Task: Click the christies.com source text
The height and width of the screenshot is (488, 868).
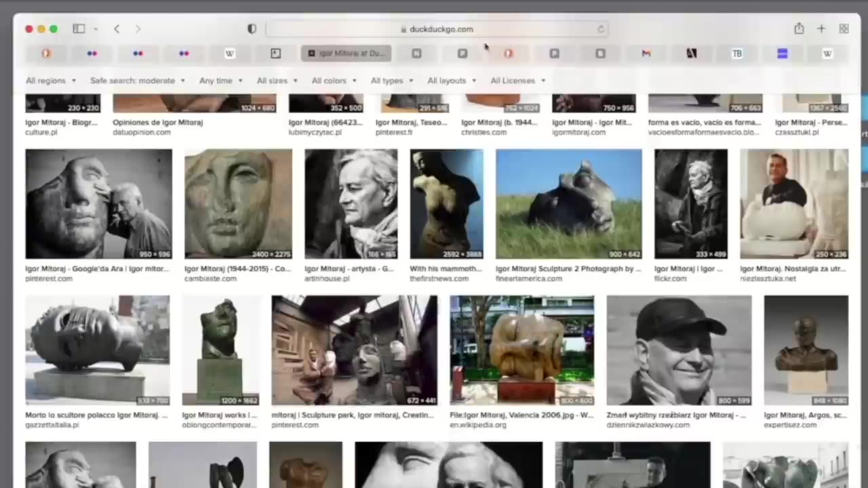Action: point(484,132)
